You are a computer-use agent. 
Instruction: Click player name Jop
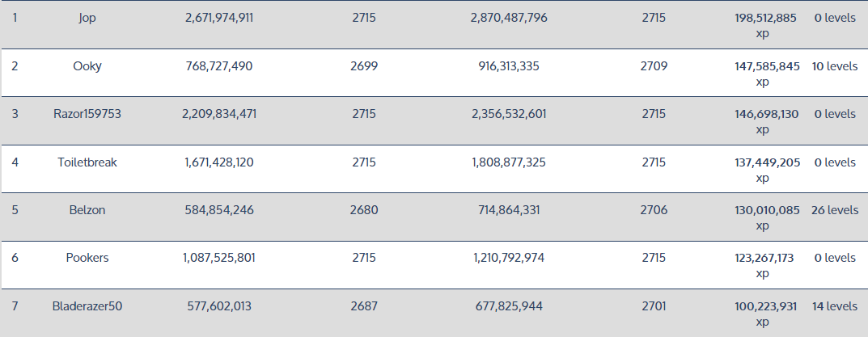tap(87, 18)
